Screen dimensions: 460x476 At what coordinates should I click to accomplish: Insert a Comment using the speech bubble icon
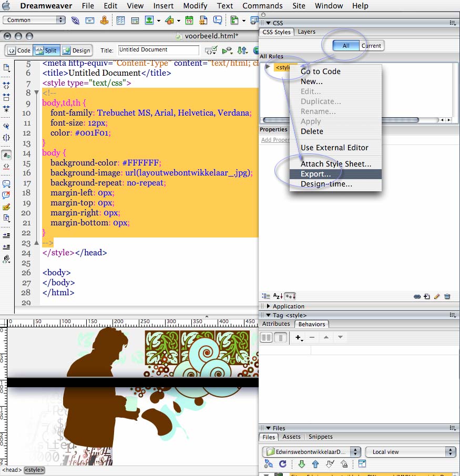pyautogui.click(x=218, y=20)
